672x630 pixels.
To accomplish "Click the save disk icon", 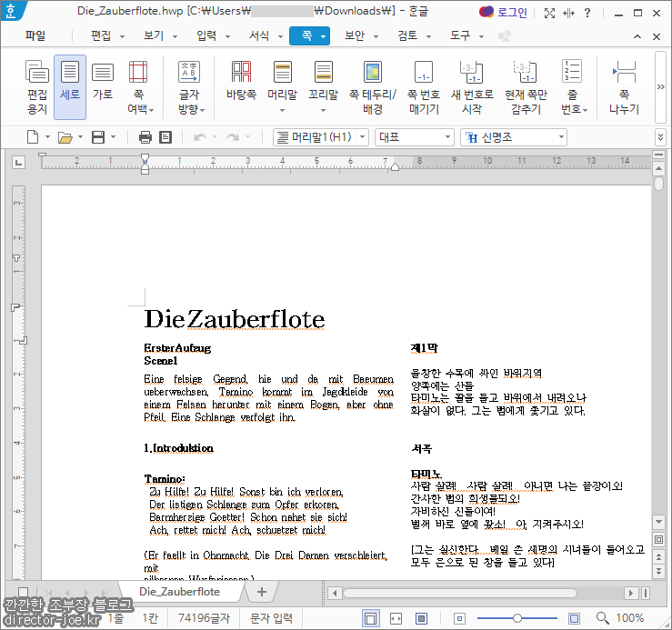I will (98, 137).
